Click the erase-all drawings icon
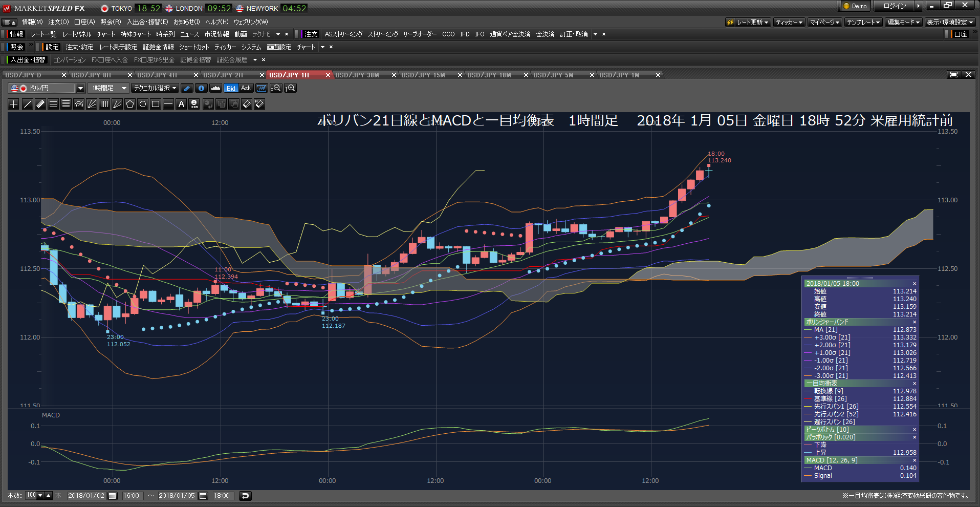This screenshot has height=507, width=980. 259,104
